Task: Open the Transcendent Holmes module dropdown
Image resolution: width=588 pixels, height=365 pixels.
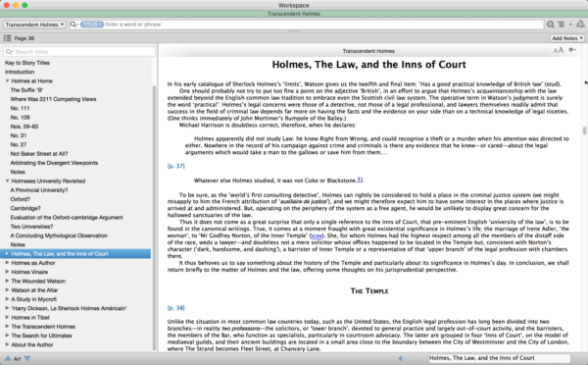Action: tap(34, 25)
